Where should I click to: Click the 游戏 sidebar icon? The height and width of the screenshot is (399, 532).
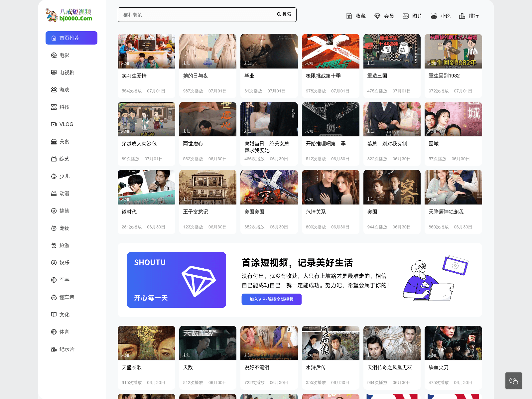tap(54, 90)
